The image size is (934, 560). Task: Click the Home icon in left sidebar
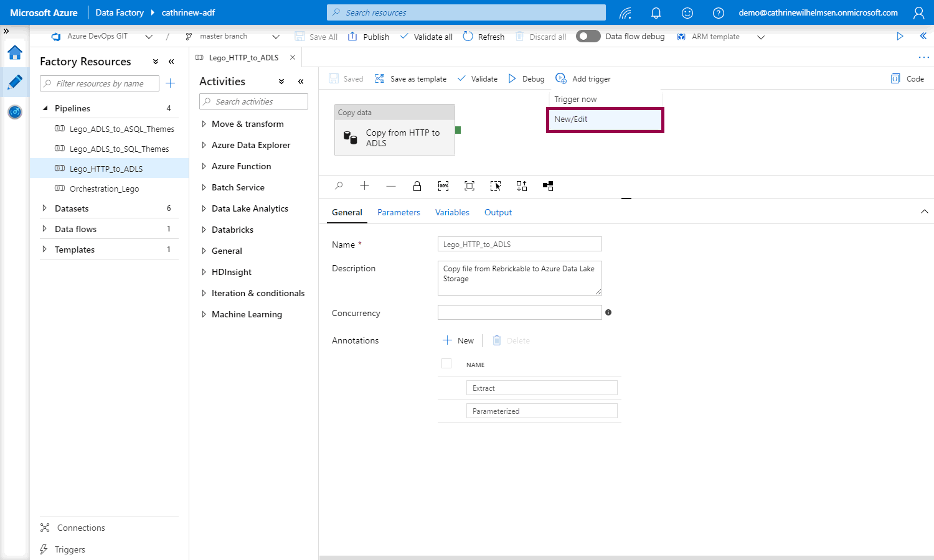coord(15,53)
